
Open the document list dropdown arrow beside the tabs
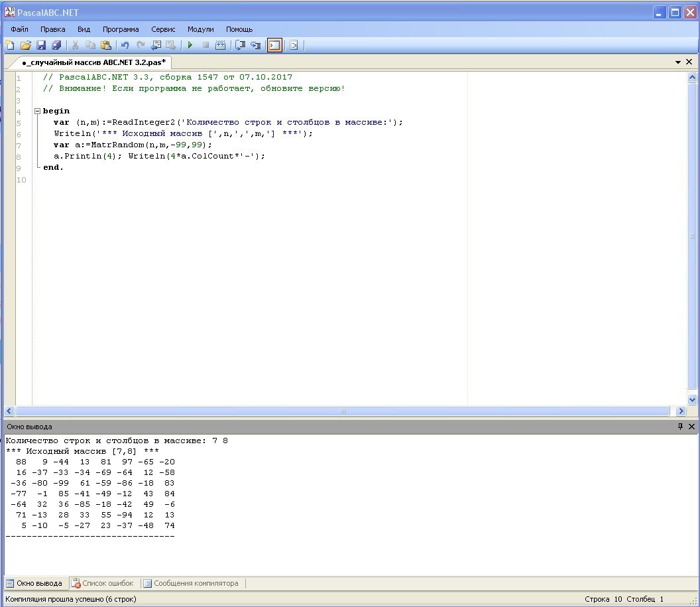[678, 62]
